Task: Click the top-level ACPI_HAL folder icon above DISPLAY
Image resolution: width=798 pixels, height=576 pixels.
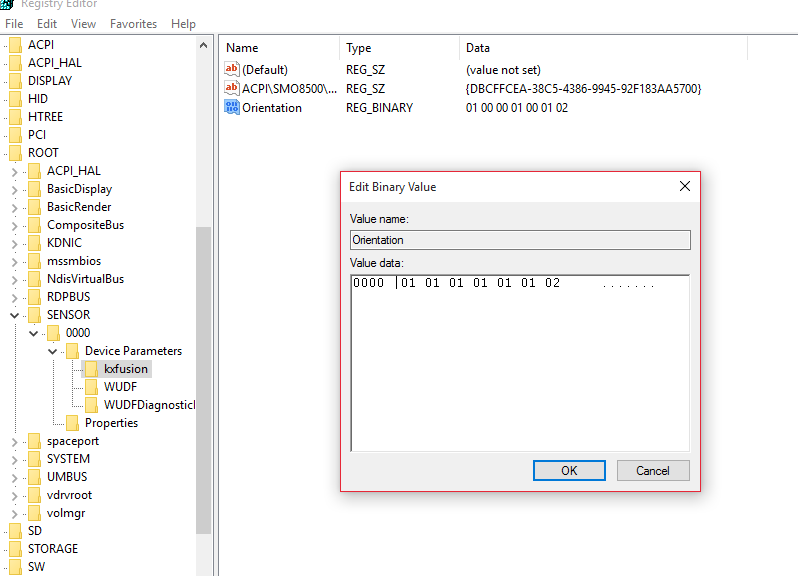Action: 16,63
